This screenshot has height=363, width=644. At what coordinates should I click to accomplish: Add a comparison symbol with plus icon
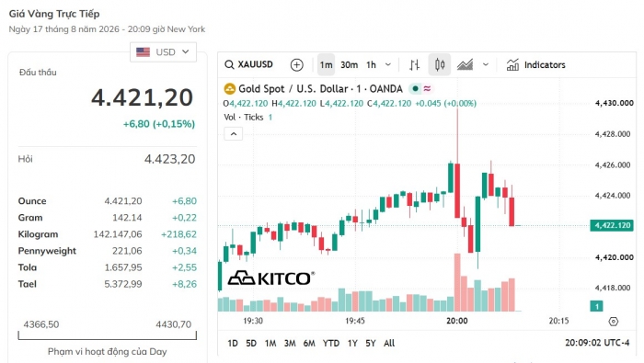tap(296, 65)
